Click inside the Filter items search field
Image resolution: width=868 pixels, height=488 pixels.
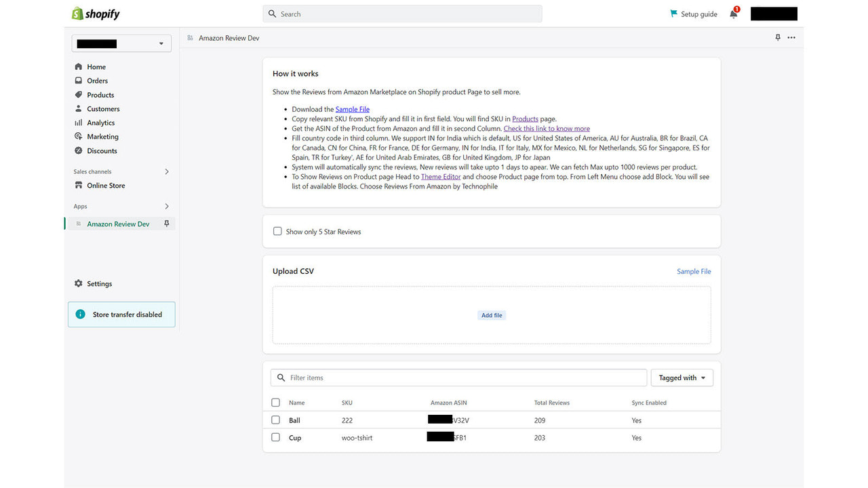click(458, 378)
